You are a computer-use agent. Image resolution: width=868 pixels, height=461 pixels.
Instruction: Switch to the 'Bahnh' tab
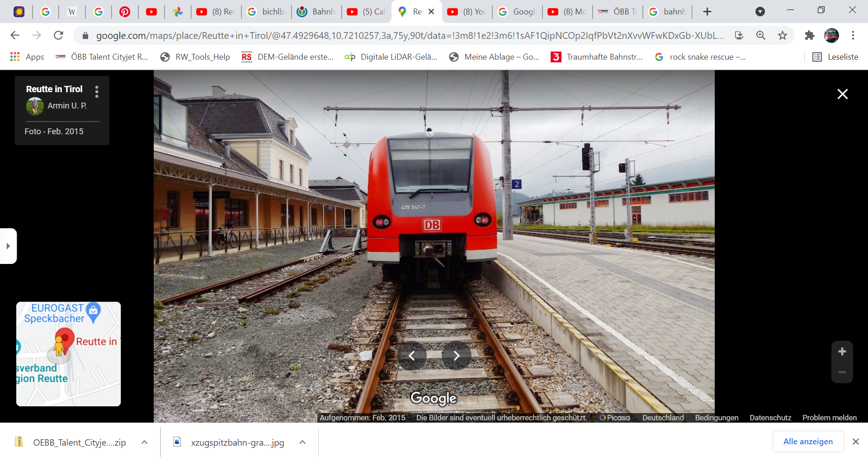316,12
